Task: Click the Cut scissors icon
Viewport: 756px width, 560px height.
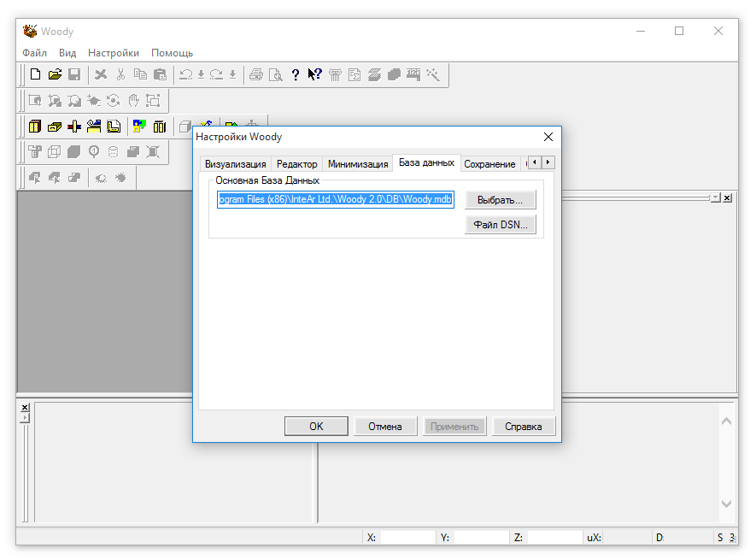Action: coord(120,74)
